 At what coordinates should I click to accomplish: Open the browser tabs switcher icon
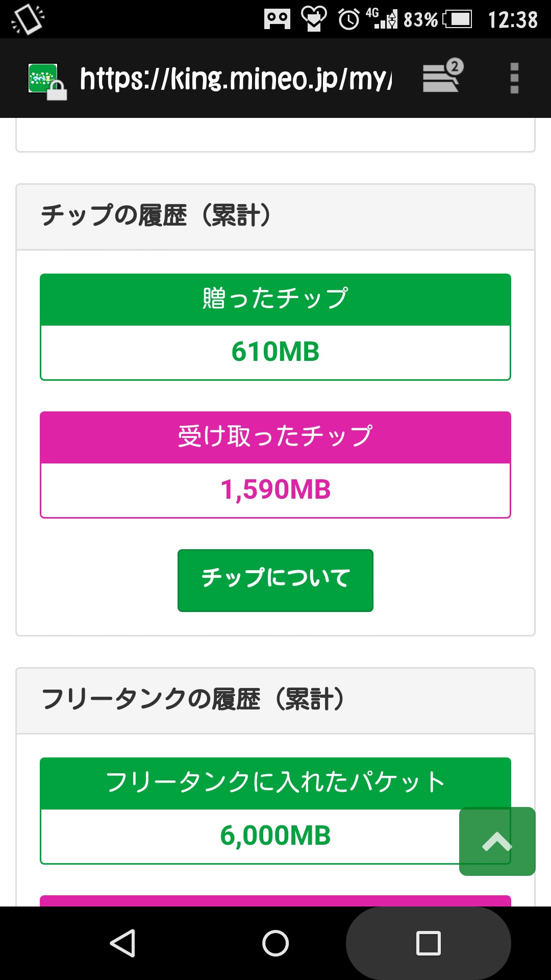[442, 77]
